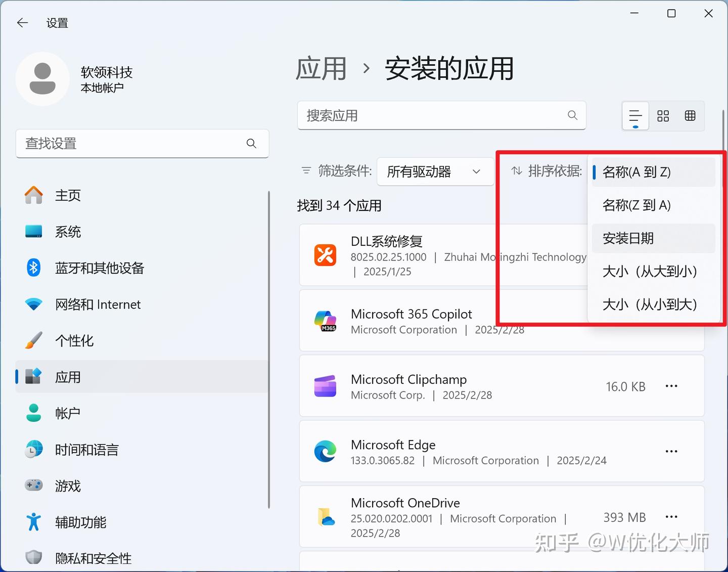Click the user avatar picture
Viewport: 728px width, 572px height.
[42, 79]
